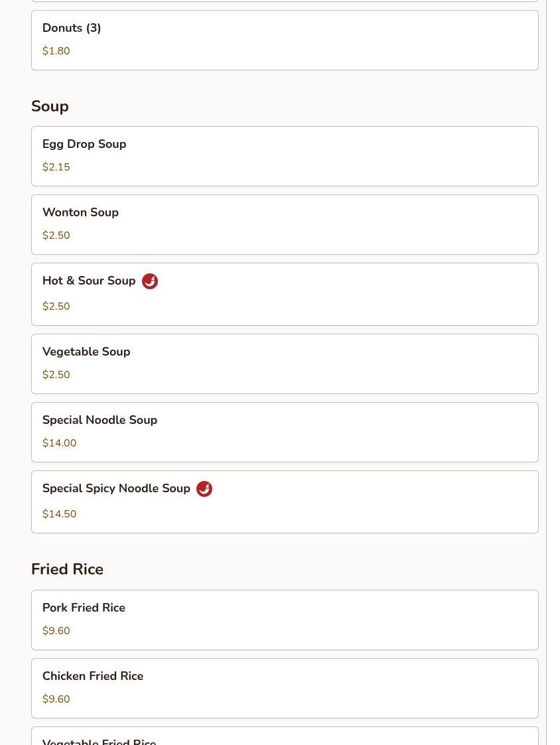Select the Vegetable Fried Rice item
Viewport: 560px width, 745px height.
coord(284,738)
